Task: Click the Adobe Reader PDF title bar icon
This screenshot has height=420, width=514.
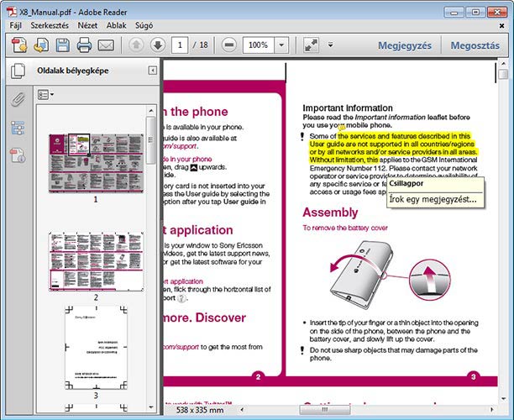Action: tap(12, 12)
